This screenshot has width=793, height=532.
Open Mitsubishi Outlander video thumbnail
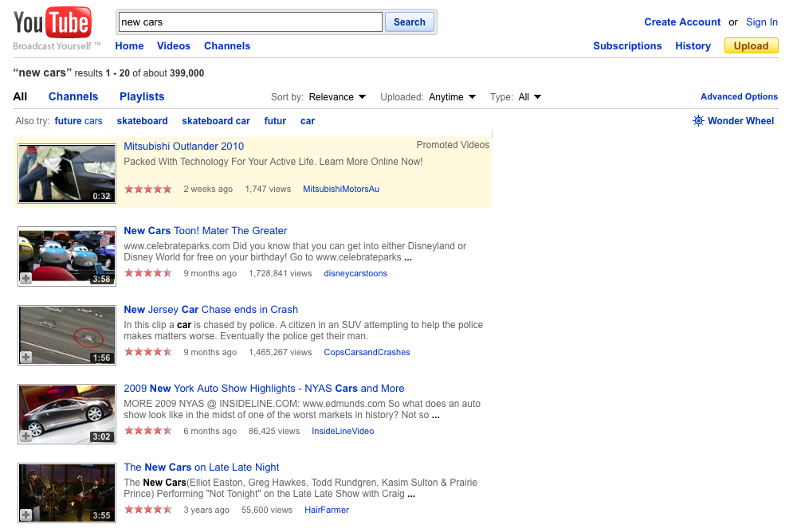67,174
